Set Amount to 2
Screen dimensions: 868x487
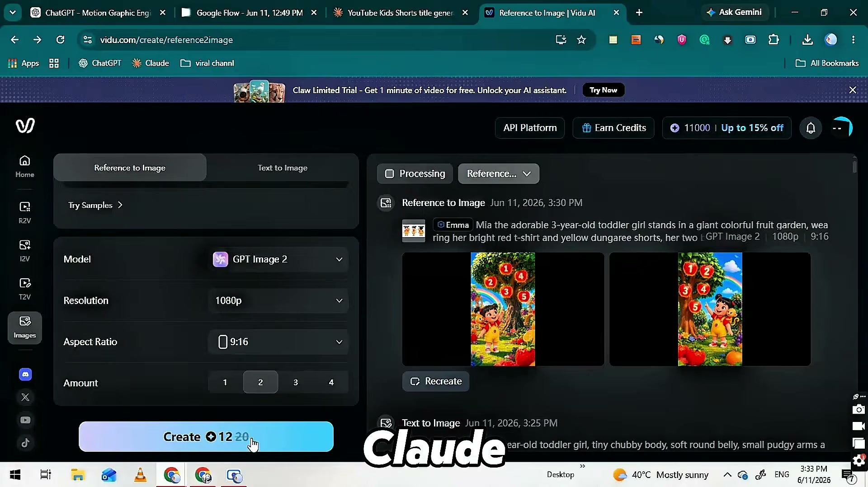260,382
